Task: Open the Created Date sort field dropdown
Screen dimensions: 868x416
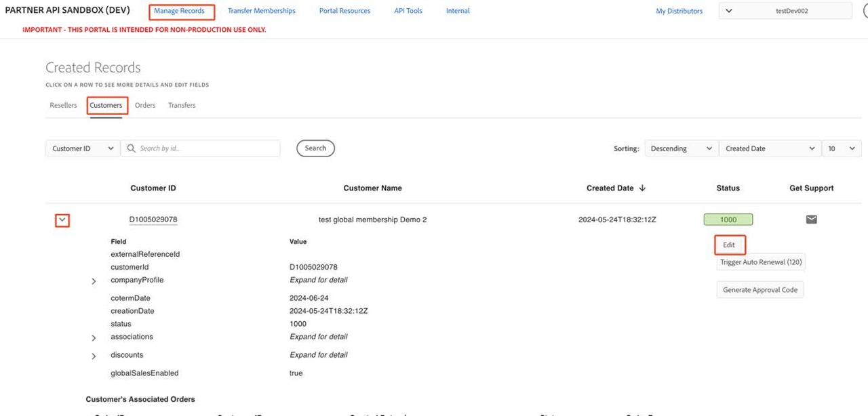Action: (x=770, y=148)
